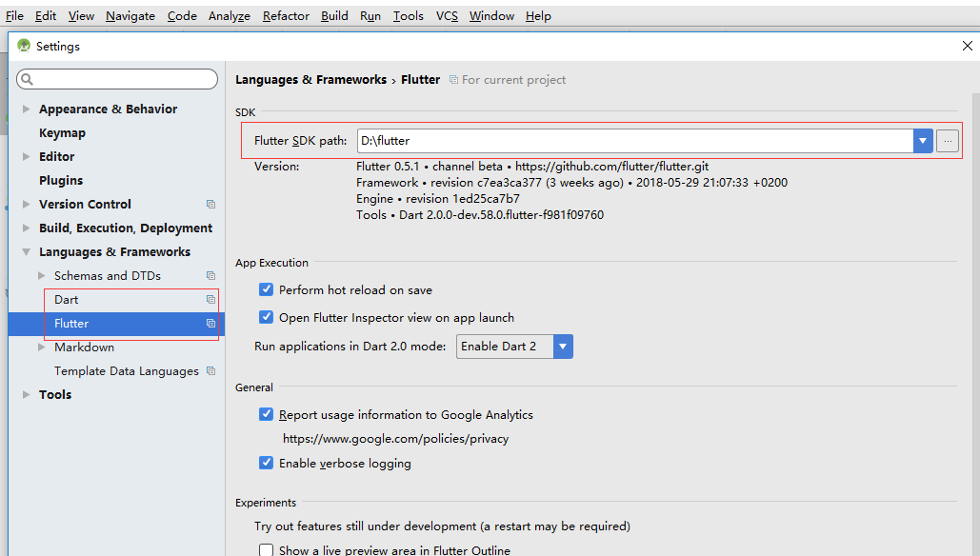Collapse the Languages & Frameworks section
980x556 pixels.
click(x=27, y=251)
